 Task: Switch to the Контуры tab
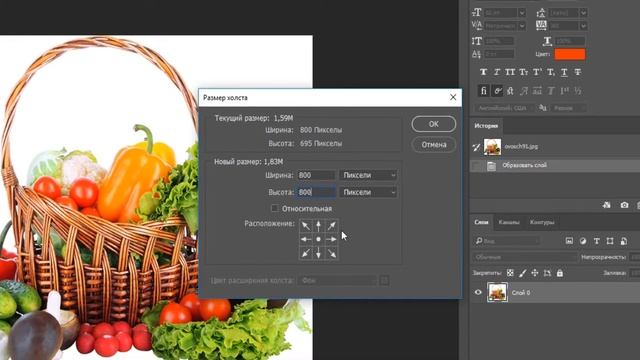542,222
